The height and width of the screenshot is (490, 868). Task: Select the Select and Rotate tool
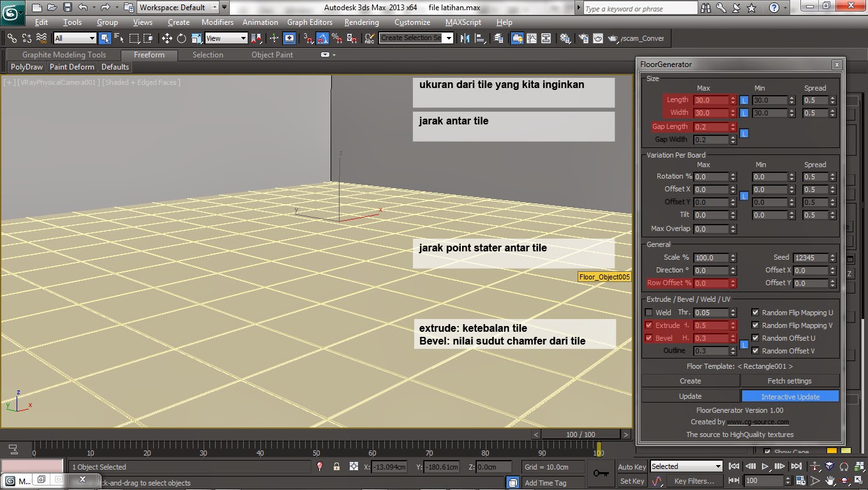tap(181, 39)
